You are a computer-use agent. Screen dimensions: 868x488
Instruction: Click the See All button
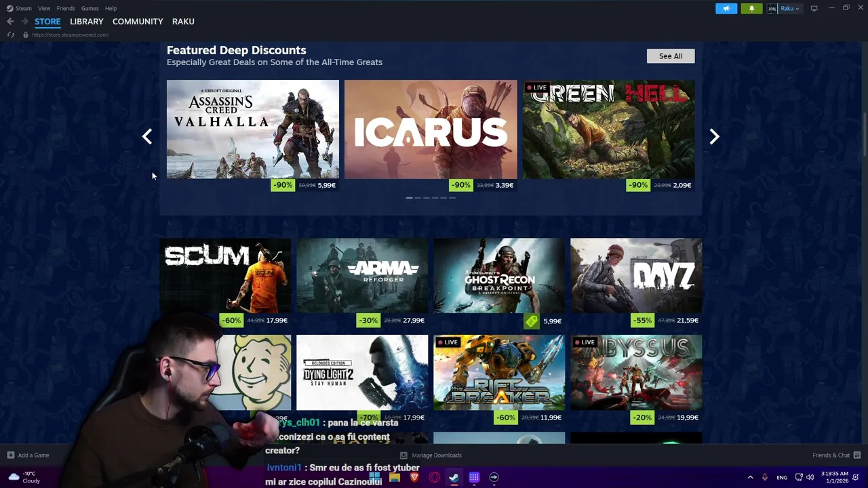(671, 56)
